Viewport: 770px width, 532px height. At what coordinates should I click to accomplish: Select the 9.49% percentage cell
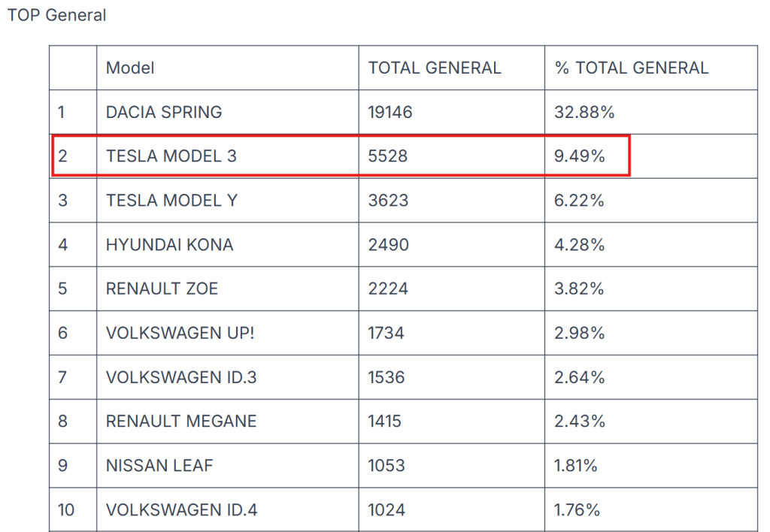click(x=579, y=156)
